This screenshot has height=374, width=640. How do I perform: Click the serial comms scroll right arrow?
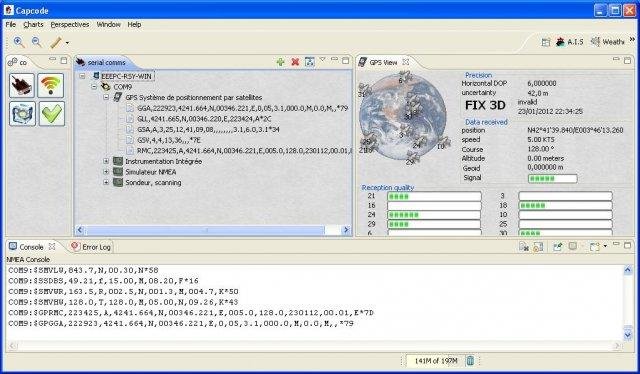[x=346, y=230]
